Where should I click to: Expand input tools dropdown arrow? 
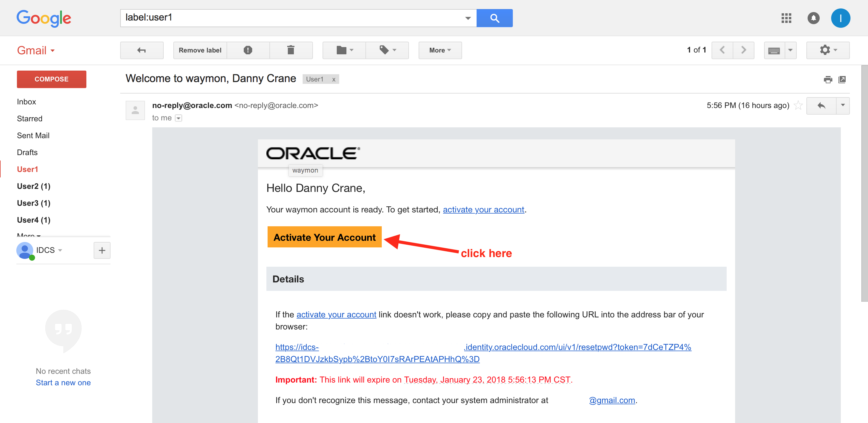790,50
